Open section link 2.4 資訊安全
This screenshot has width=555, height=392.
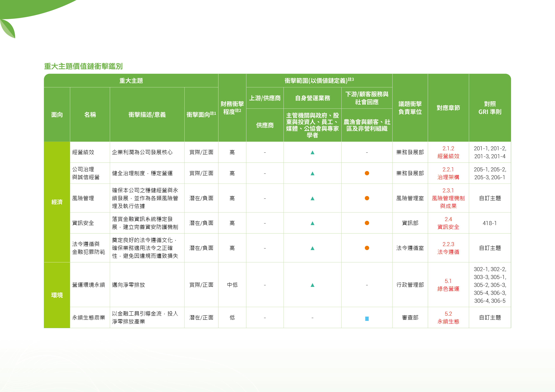coord(448,223)
